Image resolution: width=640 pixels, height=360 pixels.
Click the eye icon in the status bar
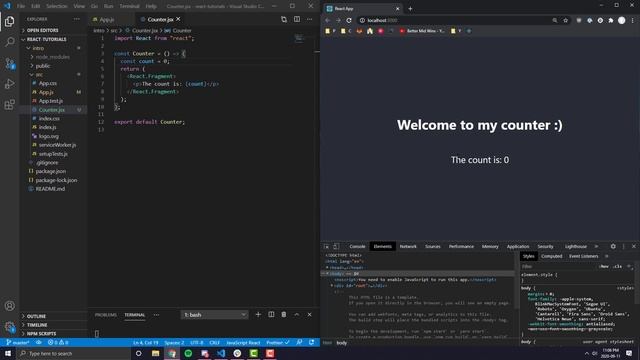(39, 342)
